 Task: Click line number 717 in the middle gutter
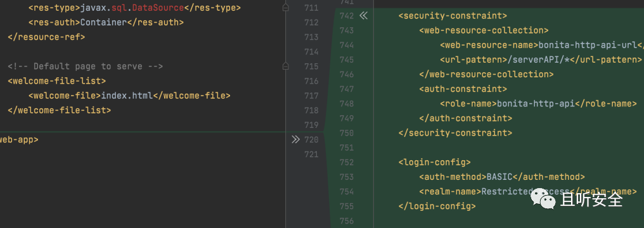click(311, 96)
